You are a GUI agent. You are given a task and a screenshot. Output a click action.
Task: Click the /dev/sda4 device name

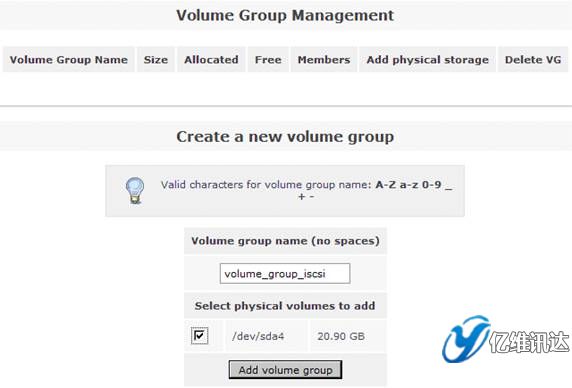click(x=258, y=336)
